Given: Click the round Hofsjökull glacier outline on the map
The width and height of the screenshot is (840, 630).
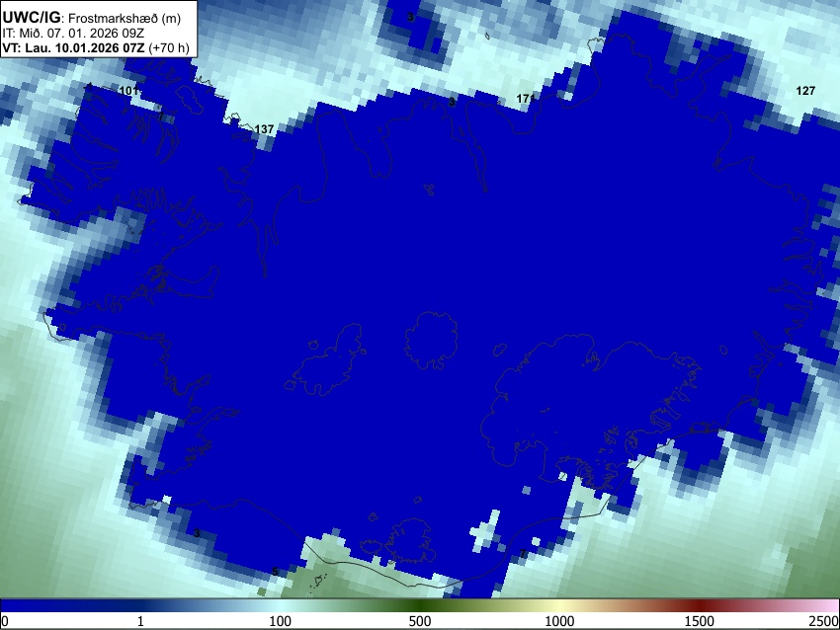Looking at the screenshot, I should tap(431, 341).
